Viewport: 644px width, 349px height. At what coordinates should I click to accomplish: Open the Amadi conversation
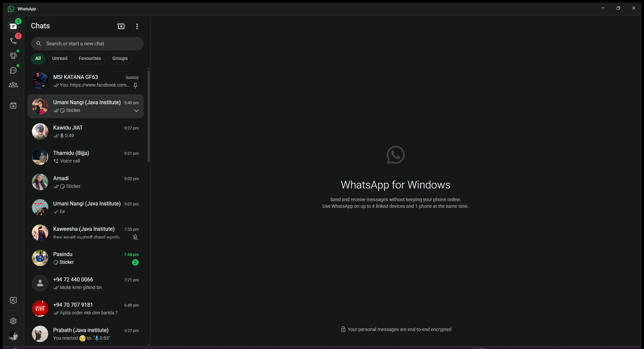86,182
